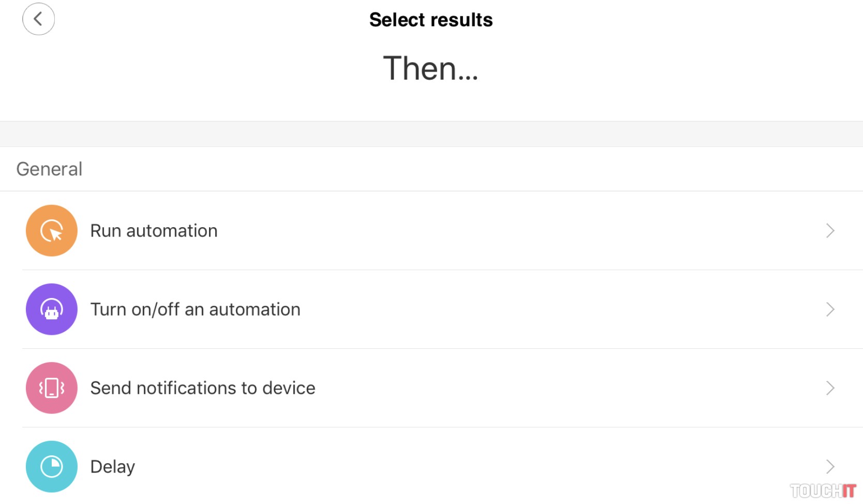Viewport: 863px width, 504px height.
Task: Click the teal clock Delay icon
Action: 52,467
